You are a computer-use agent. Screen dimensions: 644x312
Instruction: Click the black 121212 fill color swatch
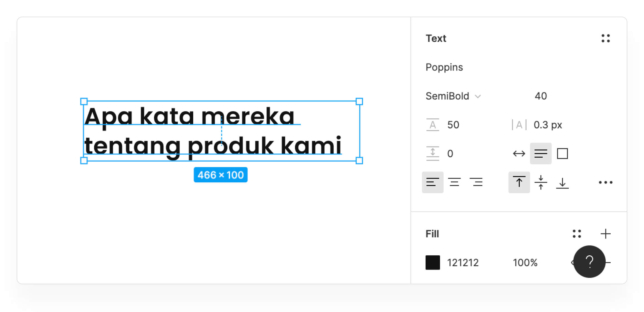(432, 263)
